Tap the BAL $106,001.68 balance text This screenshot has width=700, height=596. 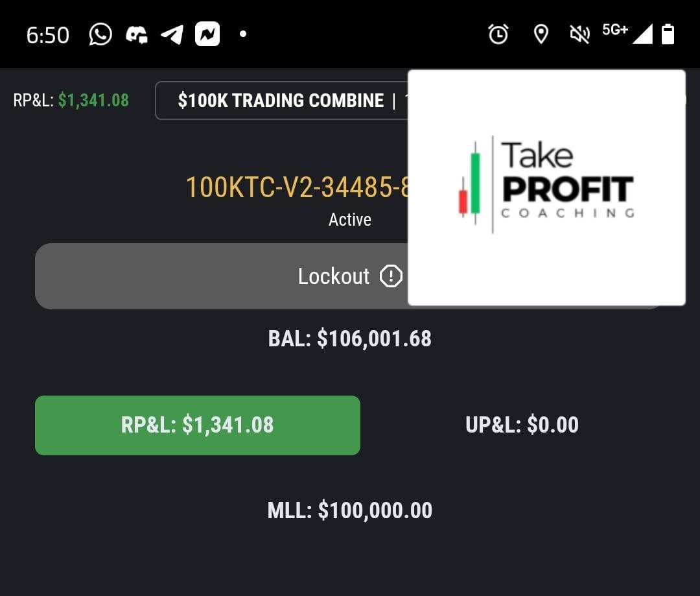coord(350,339)
